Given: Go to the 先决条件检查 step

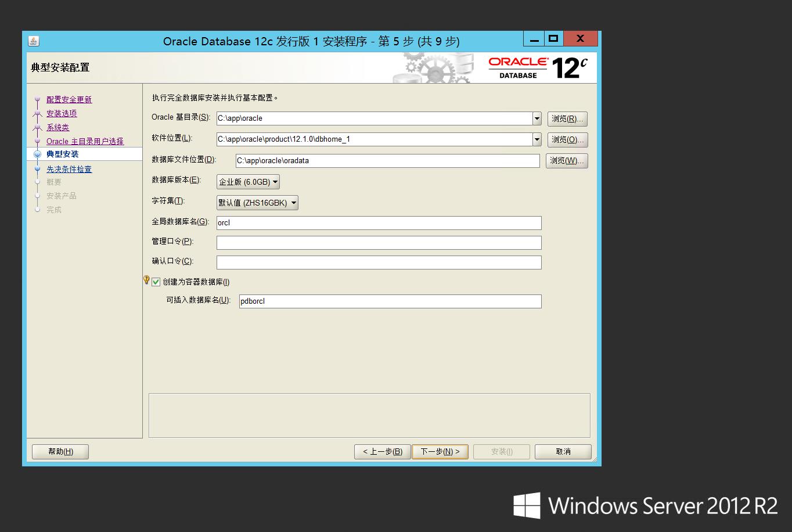Looking at the screenshot, I should (x=69, y=169).
